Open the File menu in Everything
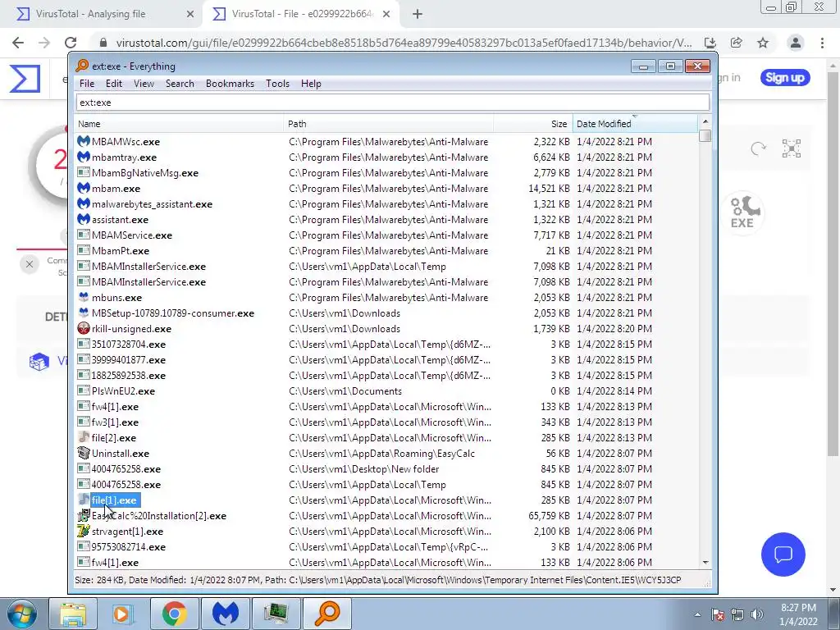840x630 pixels. coord(87,84)
